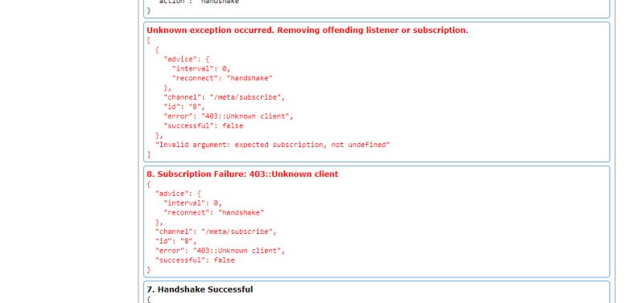Click "reconnect": "handshake" in the Unknown exception block
This screenshot has height=303, width=644.
pos(222,78)
